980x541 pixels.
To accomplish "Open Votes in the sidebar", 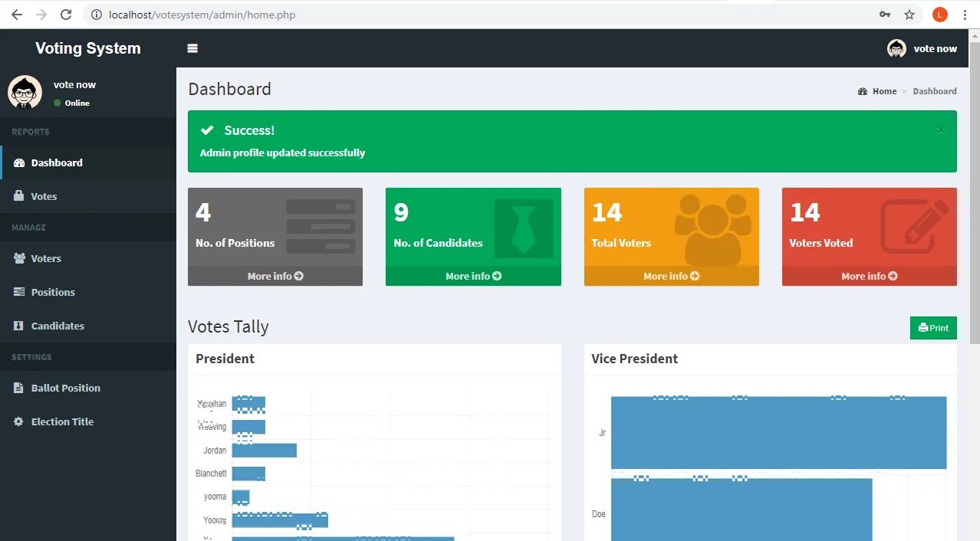I will (88, 196).
